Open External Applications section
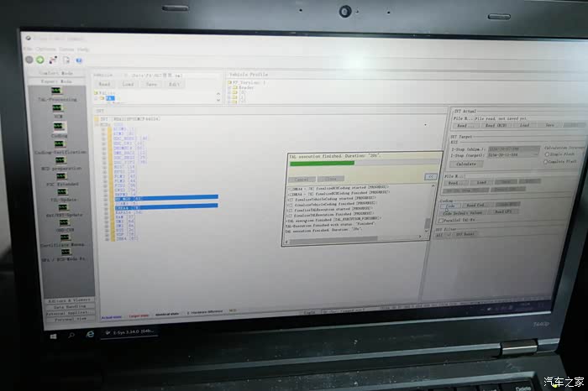588x391 pixels. click(x=70, y=313)
